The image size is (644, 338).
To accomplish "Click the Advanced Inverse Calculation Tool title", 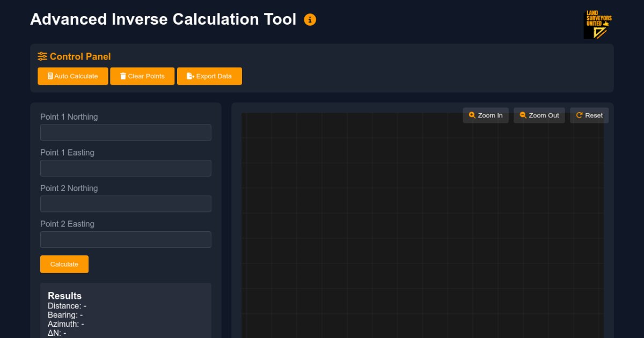I will [163, 19].
